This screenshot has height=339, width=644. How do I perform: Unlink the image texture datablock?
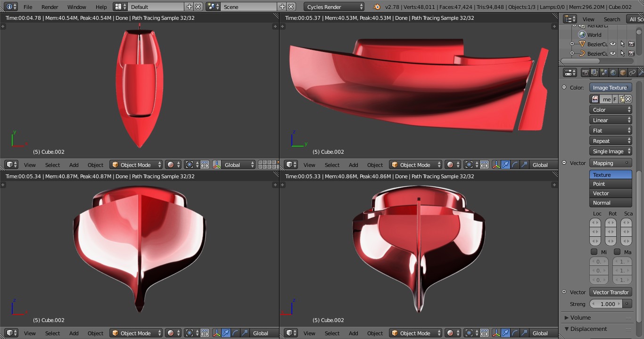tap(628, 99)
